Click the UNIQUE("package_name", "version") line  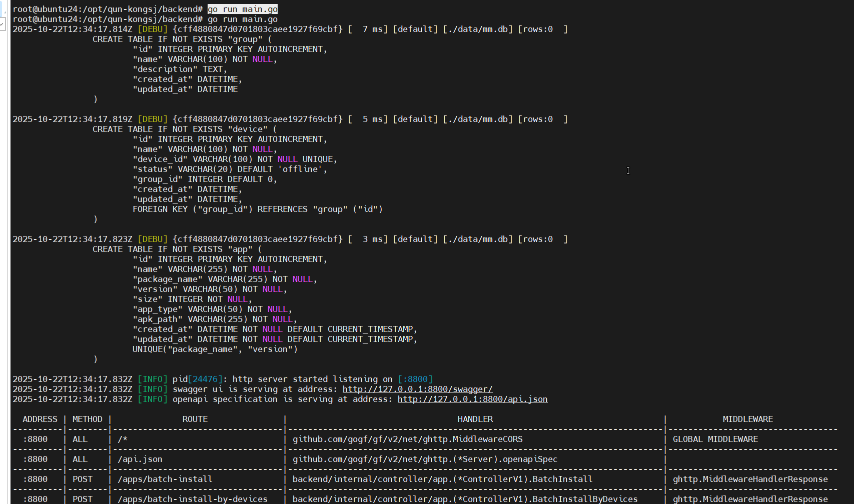click(x=215, y=349)
